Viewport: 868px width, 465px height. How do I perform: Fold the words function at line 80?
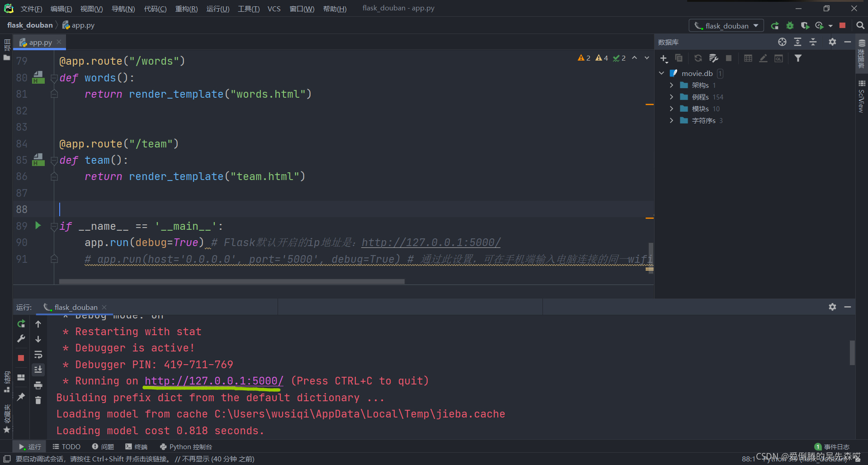(x=54, y=78)
